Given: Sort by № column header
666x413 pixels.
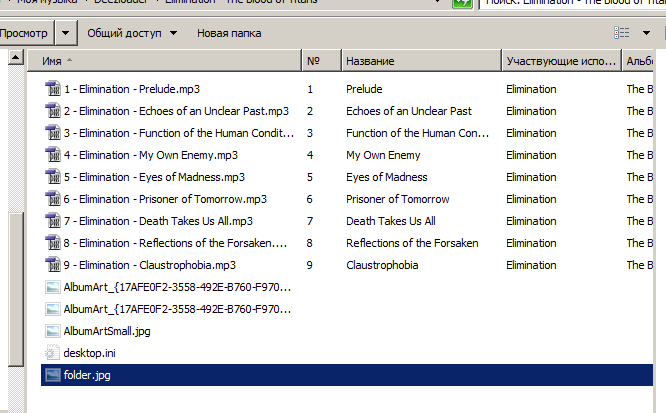Looking at the screenshot, I should click(322, 61).
